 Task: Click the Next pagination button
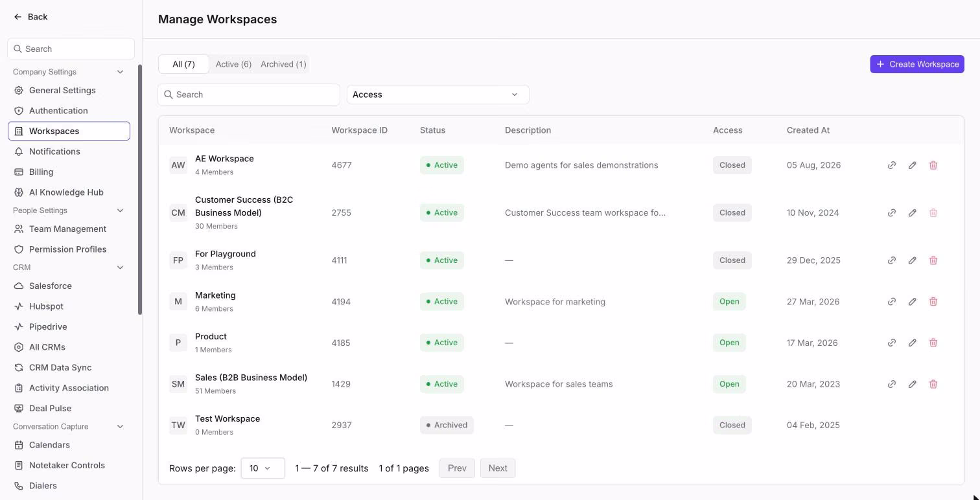(498, 468)
